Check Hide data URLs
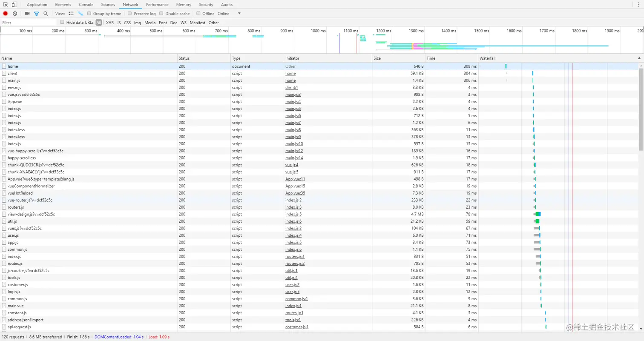The height and width of the screenshot is (341, 644). coord(62,22)
